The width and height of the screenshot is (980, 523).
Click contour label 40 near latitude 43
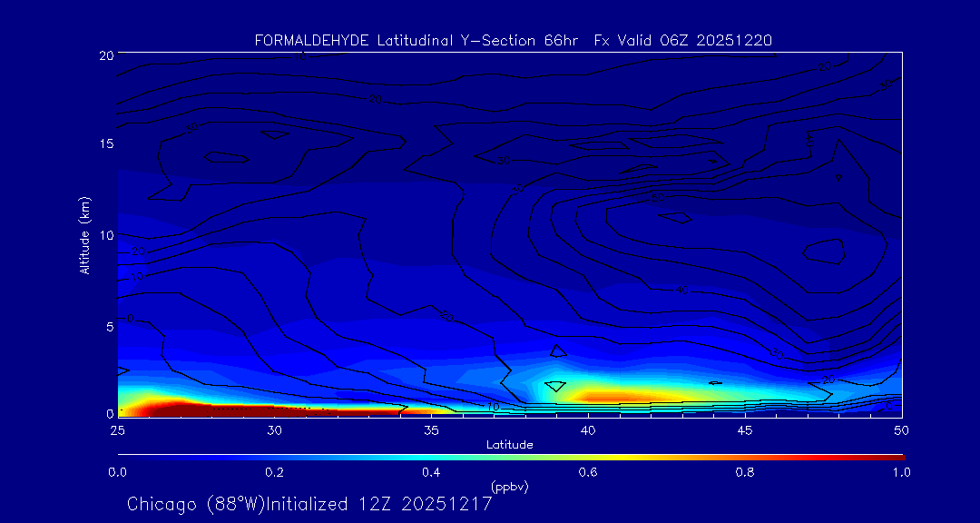tap(682, 291)
